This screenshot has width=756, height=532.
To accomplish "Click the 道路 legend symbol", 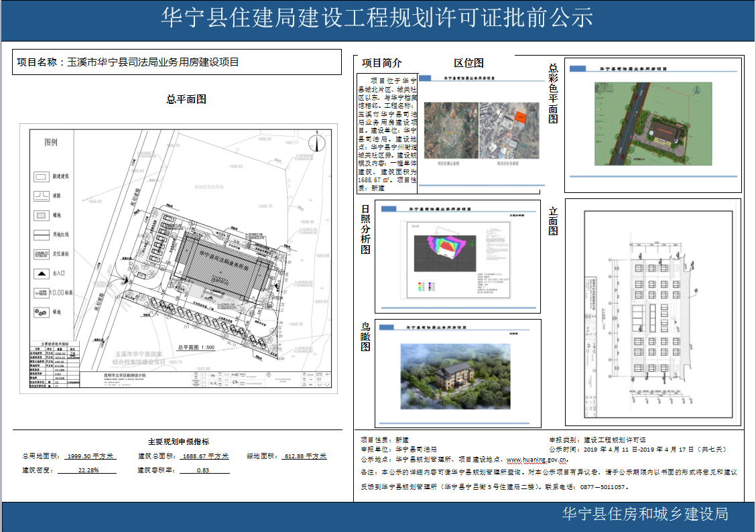I will 42,195.
